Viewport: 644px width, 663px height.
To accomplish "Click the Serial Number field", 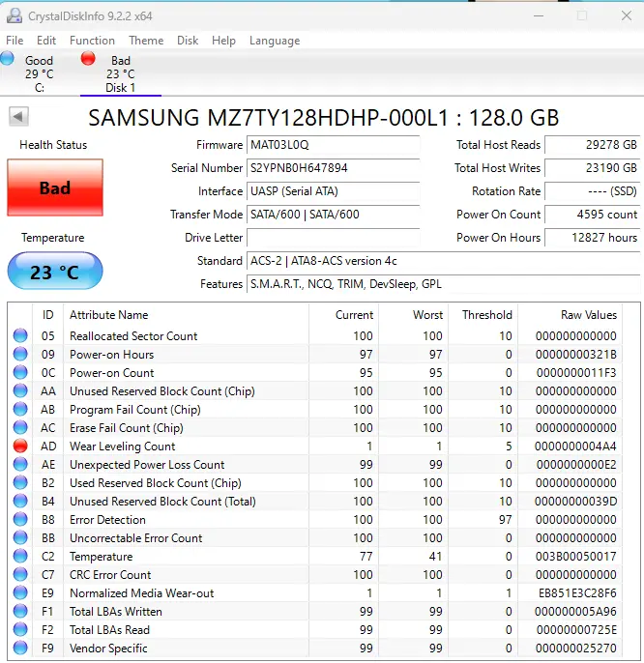I will tap(333, 168).
